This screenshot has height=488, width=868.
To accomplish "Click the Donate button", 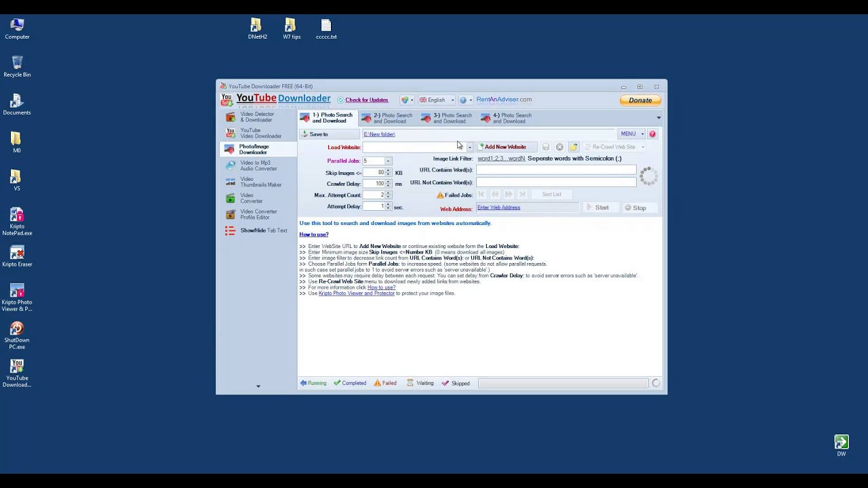I will pyautogui.click(x=640, y=100).
